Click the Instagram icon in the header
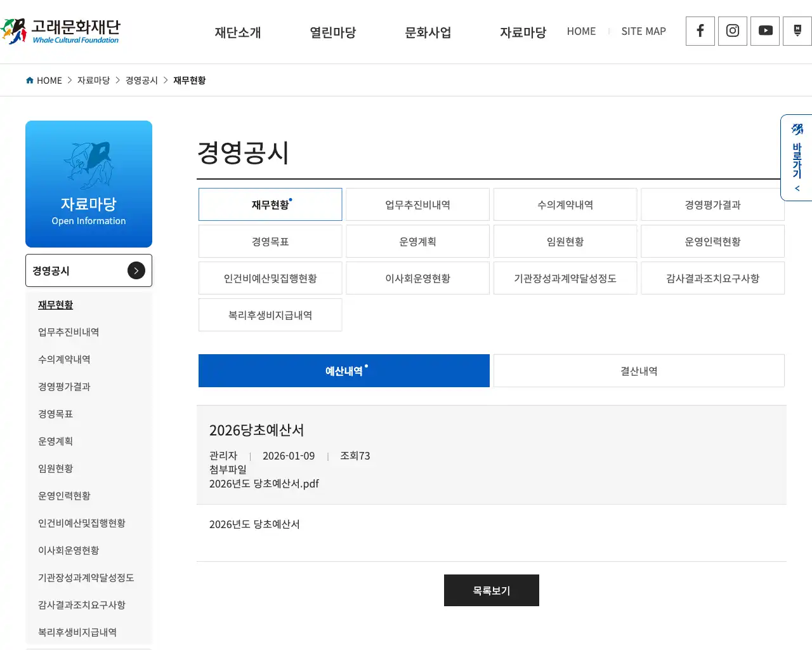The width and height of the screenshot is (812, 650). tap(732, 31)
